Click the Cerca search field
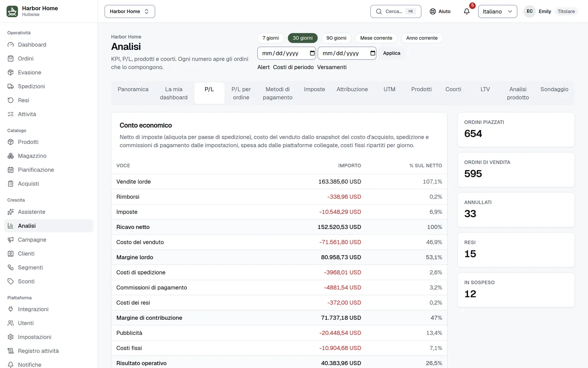The width and height of the screenshot is (588, 368). [x=396, y=11]
